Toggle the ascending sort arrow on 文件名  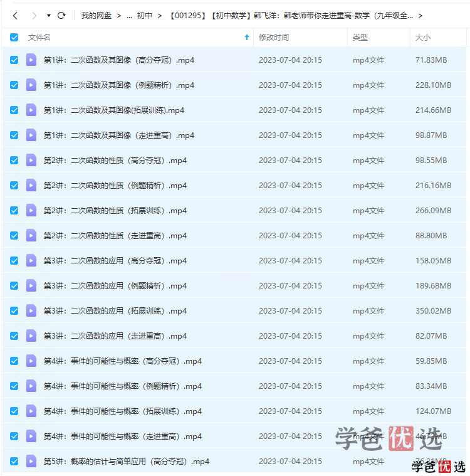pyautogui.click(x=247, y=38)
